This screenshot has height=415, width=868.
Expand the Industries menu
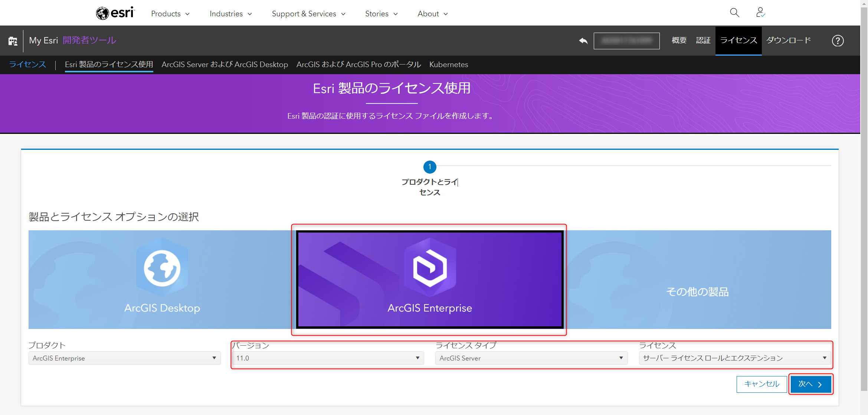click(231, 14)
